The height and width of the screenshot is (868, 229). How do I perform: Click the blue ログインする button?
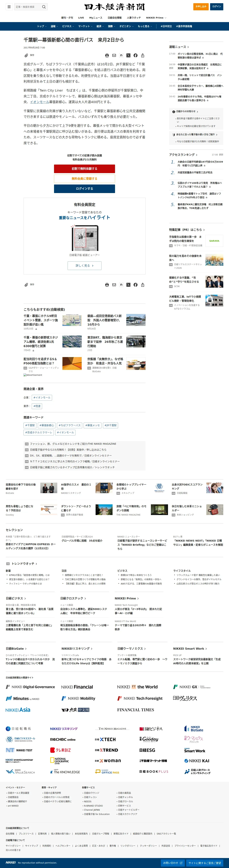(84, 189)
